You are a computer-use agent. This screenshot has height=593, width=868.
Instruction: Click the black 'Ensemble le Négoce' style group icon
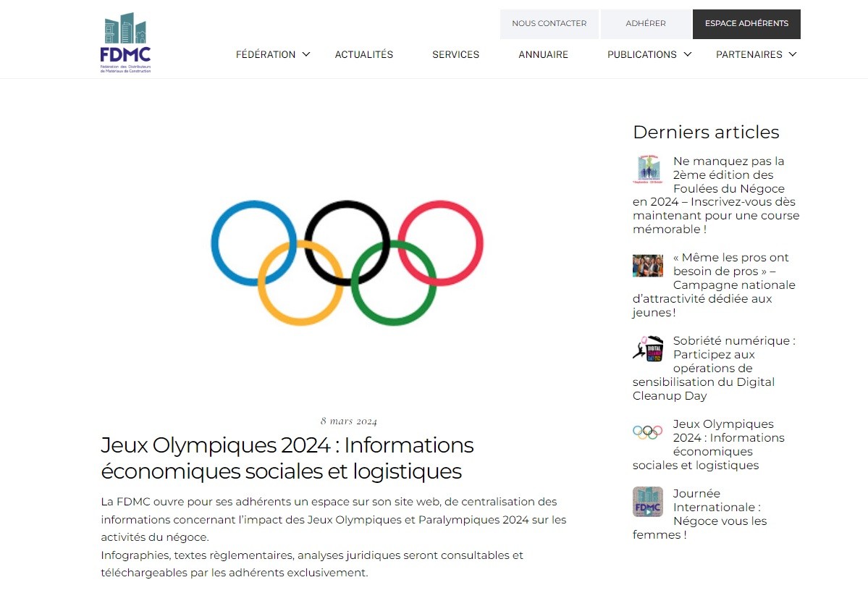(x=647, y=169)
